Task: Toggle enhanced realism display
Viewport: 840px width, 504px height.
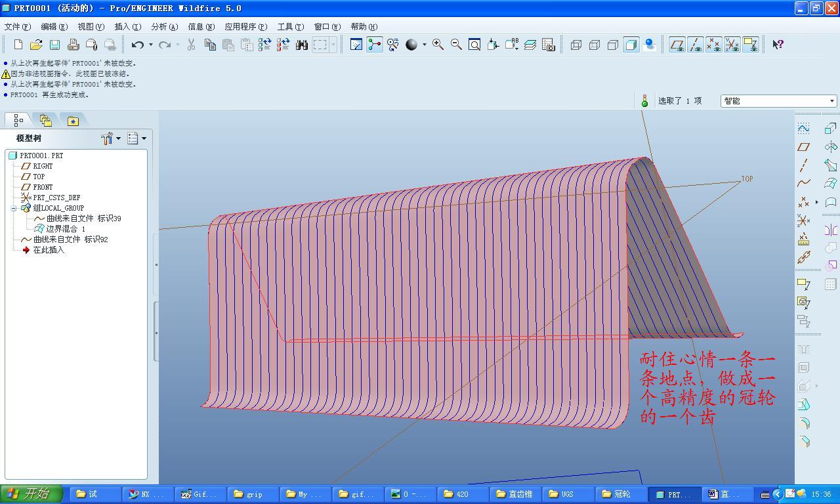Action: (650, 45)
